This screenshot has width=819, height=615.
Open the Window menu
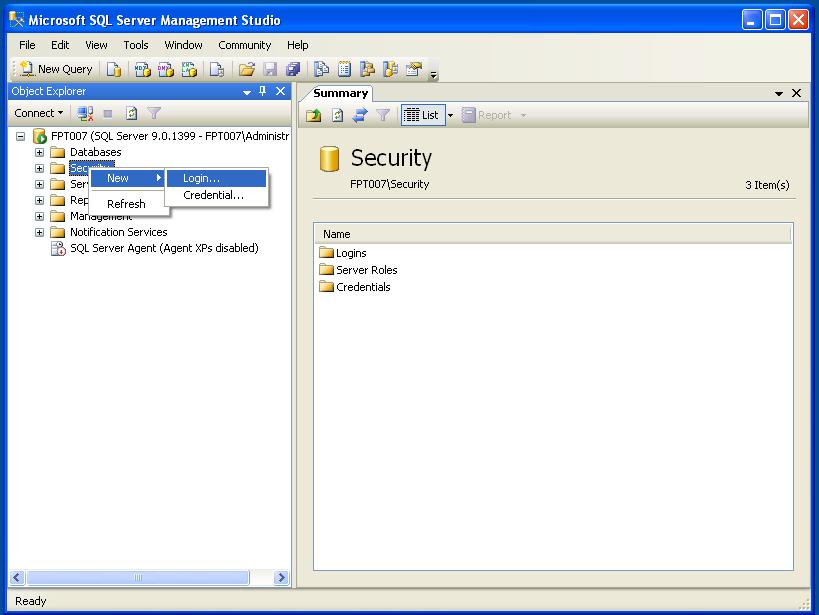pos(183,45)
